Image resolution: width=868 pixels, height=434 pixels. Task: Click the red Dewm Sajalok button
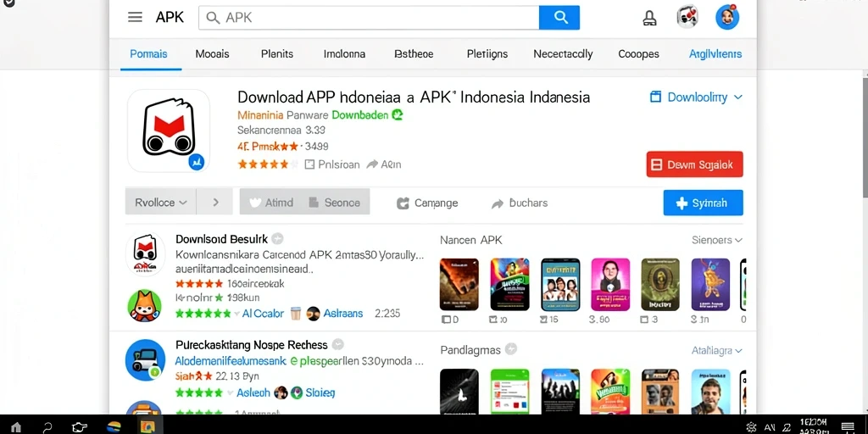click(x=695, y=164)
